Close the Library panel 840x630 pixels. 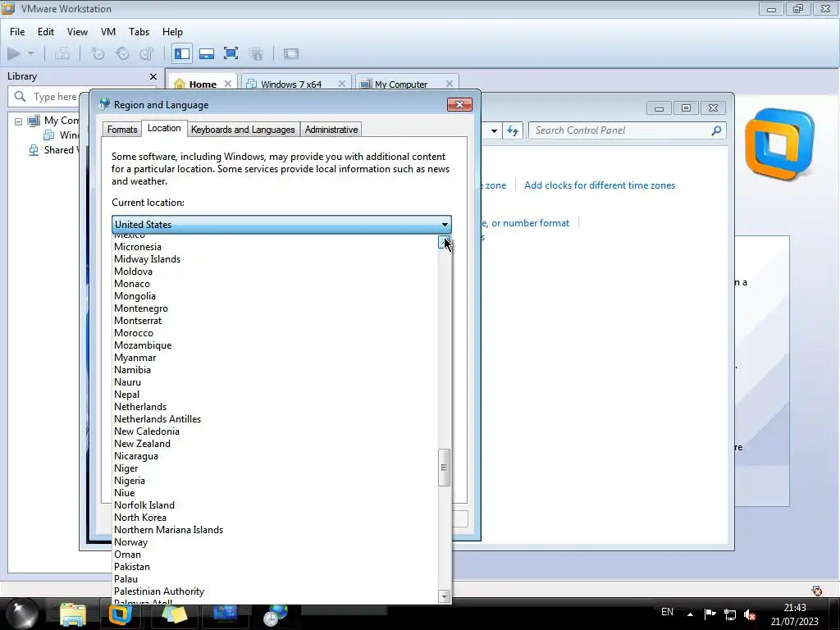(x=153, y=76)
